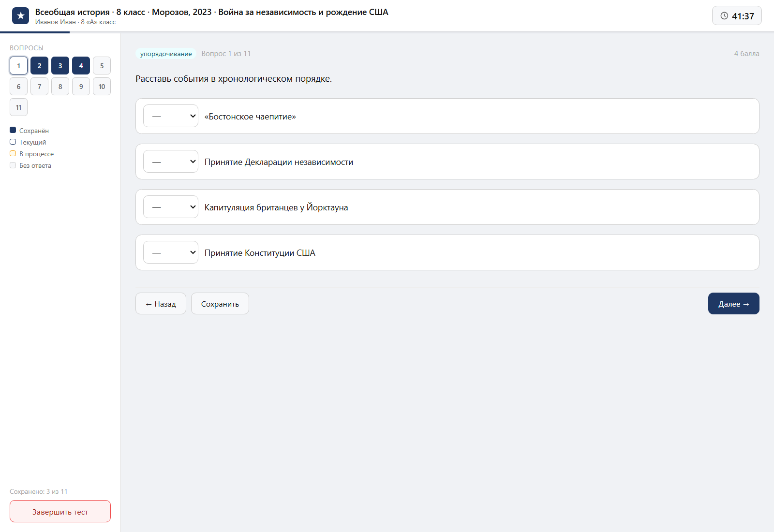
Task: Click the Вопрос 1 из 11 label
Action: tap(226, 54)
